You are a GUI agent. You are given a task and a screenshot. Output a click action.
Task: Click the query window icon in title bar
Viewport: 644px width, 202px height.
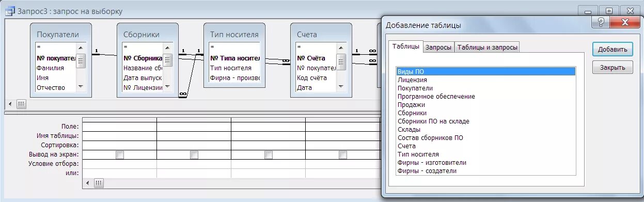pyautogui.click(x=10, y=10)
